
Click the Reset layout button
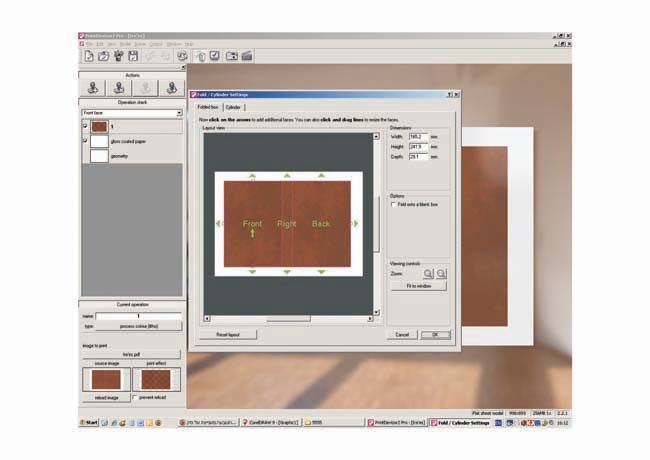[228, 334]
